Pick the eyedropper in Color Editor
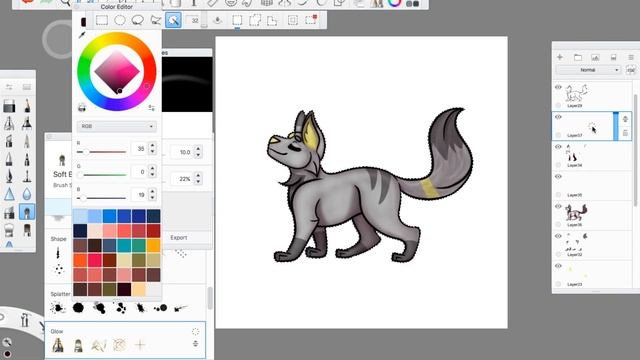Viewport: 640px width, 360px height. pos(82,35)
